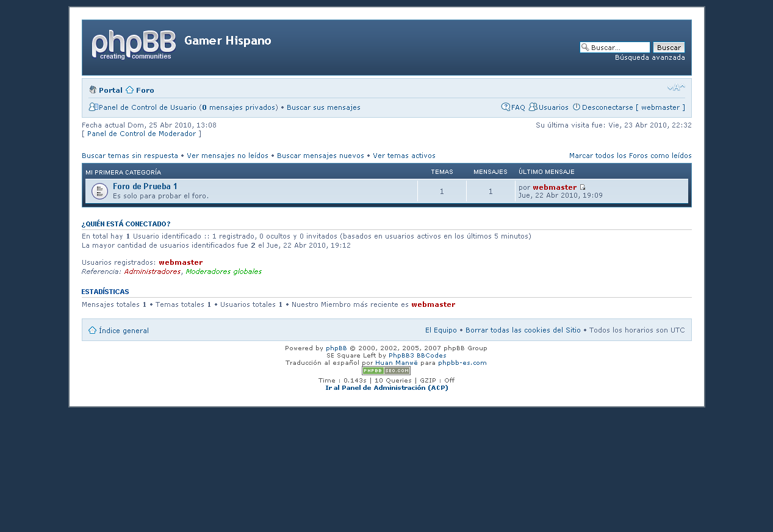Click the Huan Manwë translator link
The image size is (773, 532).
click(397, 362)
